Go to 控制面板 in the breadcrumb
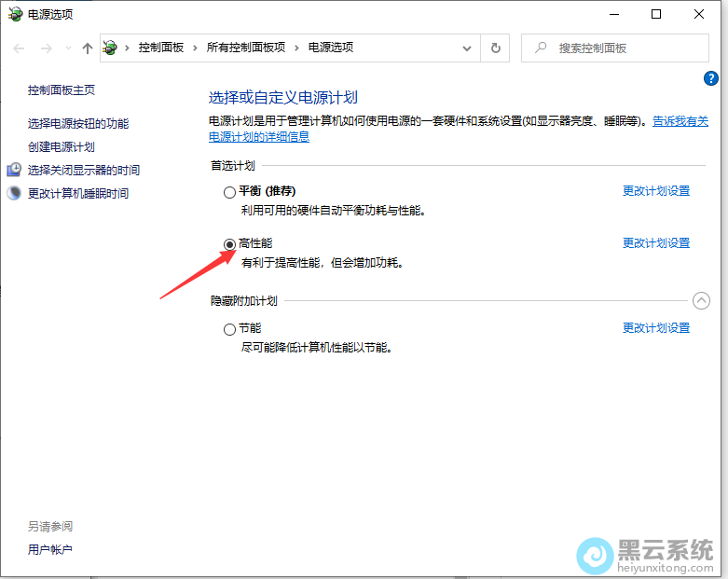Viewport: 728px width, 579px height. tap(160, 48)
